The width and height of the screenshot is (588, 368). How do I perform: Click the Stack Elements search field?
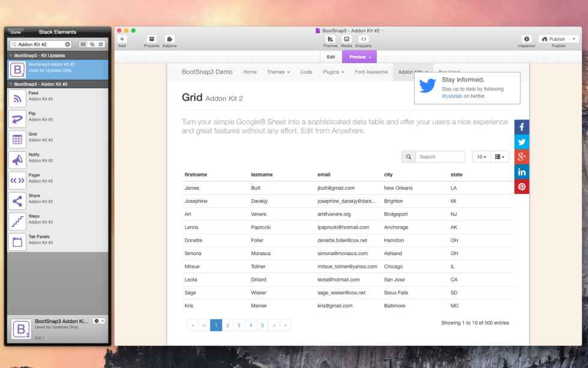click(x=41, y=44)
